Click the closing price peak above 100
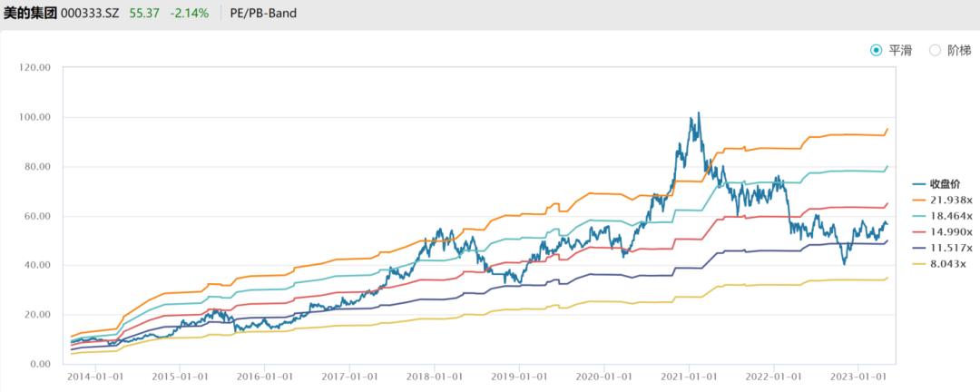The width and height of the screenshot is (980, 392). click(x=698, y=113)
